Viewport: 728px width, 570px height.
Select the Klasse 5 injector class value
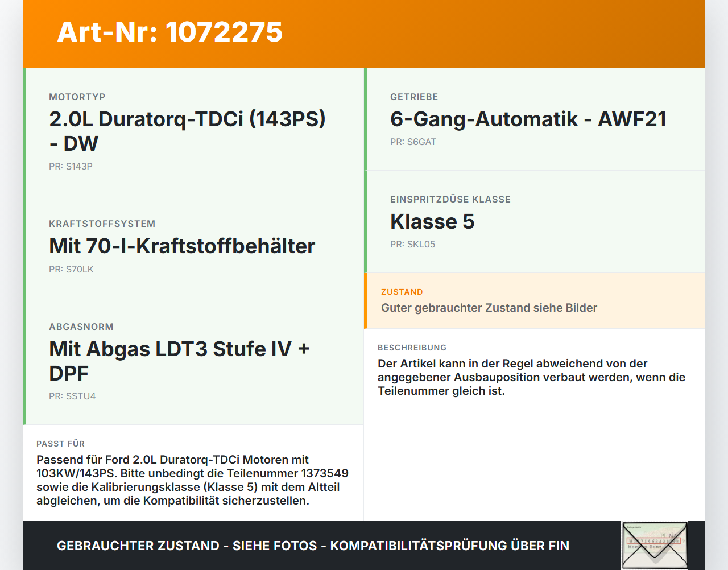click(x=432, y=221)
